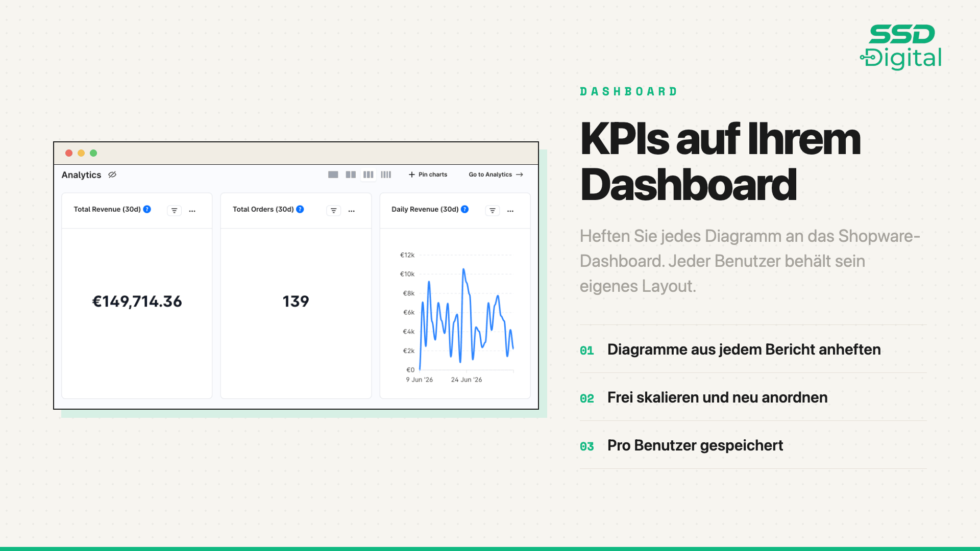Click 'Frei skalieren und neu anordnen' item

tap(718, 397)
